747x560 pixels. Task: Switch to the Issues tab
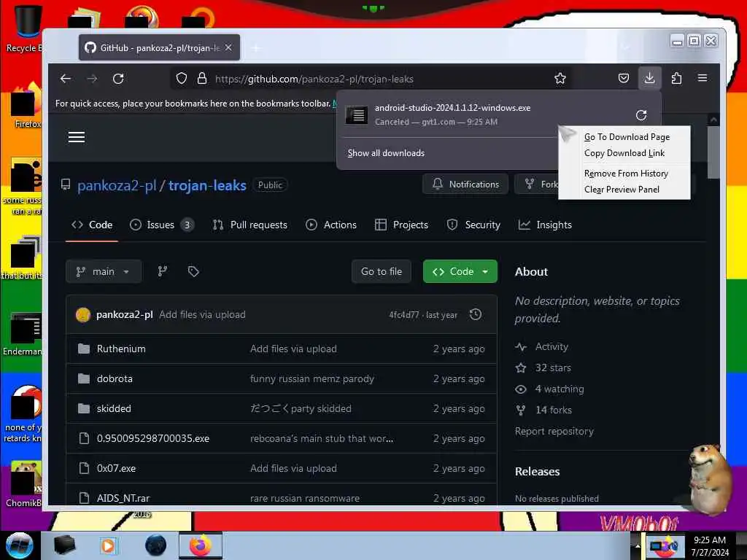coord(161,225)
